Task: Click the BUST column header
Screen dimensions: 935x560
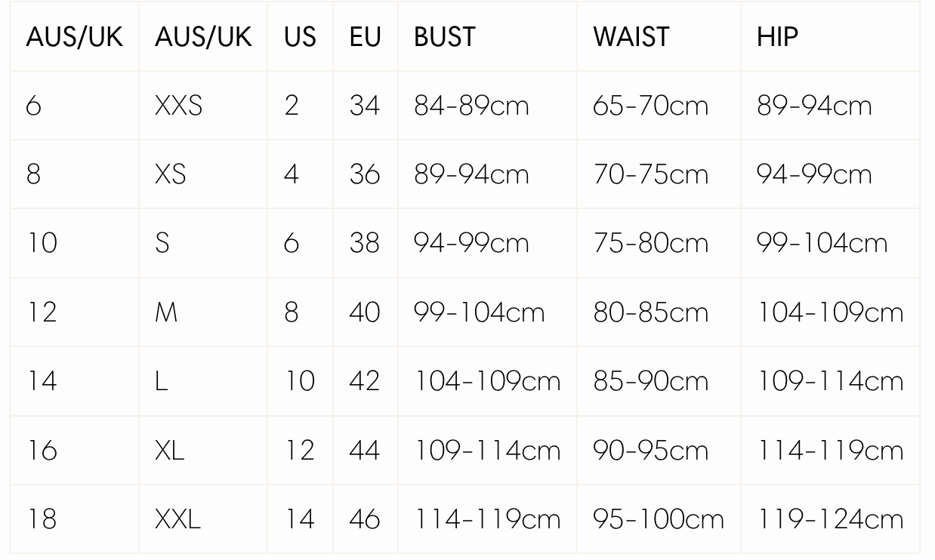Action: pos(445,37)
